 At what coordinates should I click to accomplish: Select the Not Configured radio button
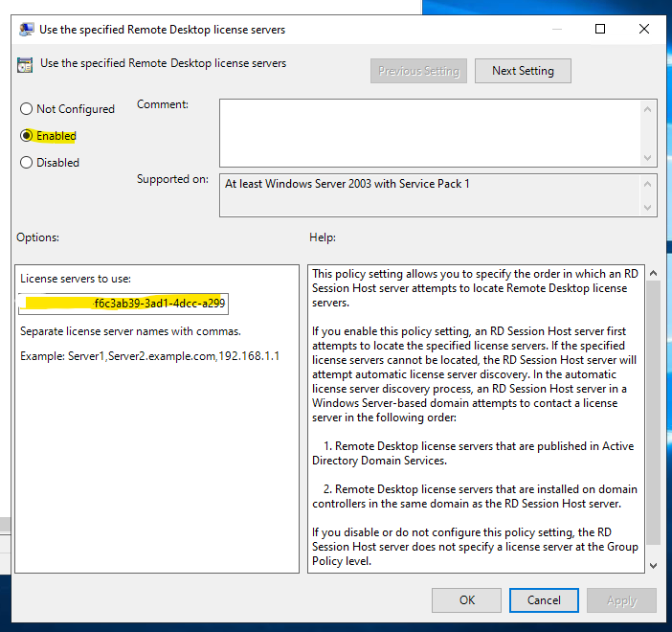[26, 109]
